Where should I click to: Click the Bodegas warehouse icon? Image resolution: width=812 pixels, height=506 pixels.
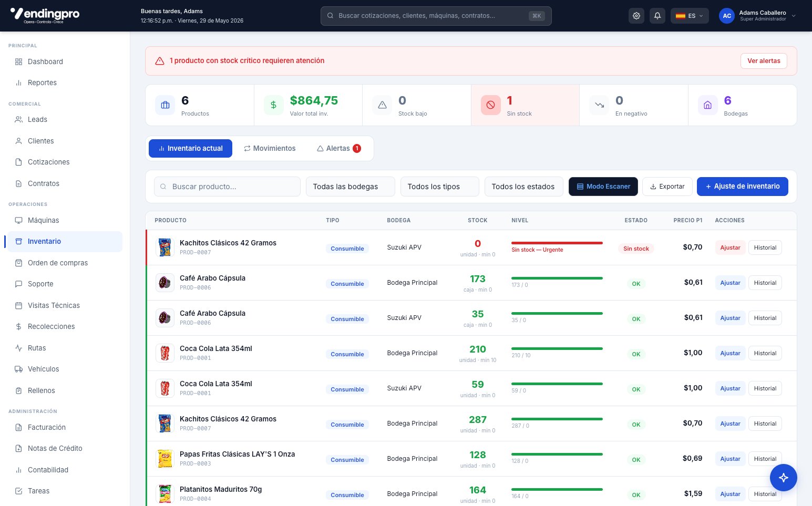707,105
